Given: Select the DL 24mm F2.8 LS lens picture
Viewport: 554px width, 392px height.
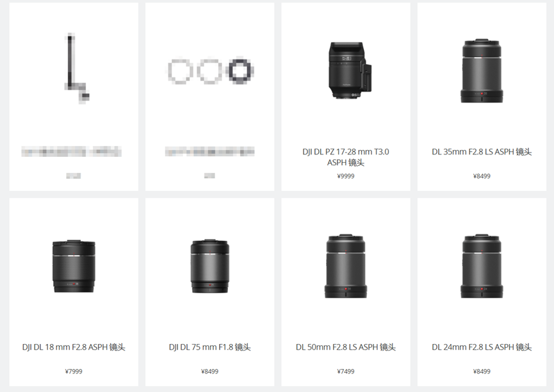Looking at the screenshot, I should 482,266.
